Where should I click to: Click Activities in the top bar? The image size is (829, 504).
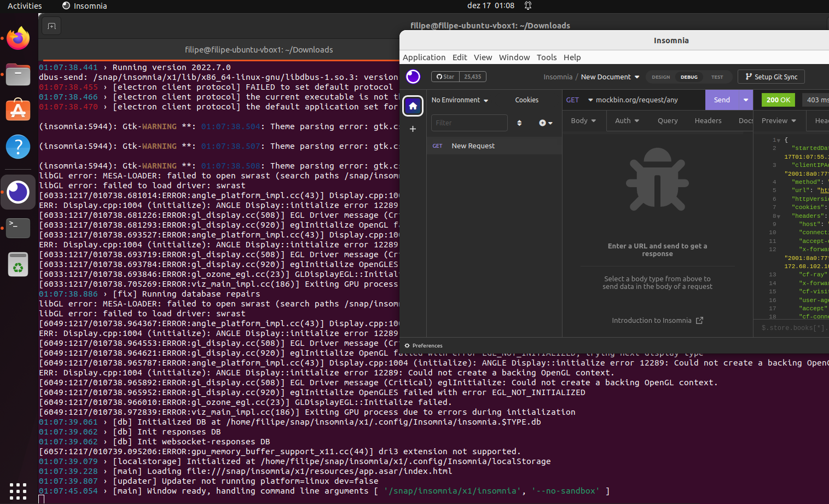[x=25, y=5]
